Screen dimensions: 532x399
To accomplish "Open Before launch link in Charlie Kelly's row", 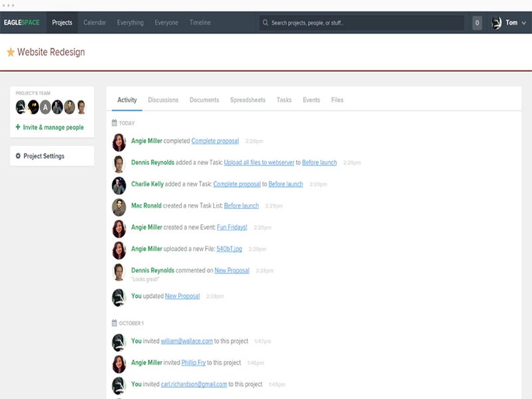I will (x=286, y=184).
